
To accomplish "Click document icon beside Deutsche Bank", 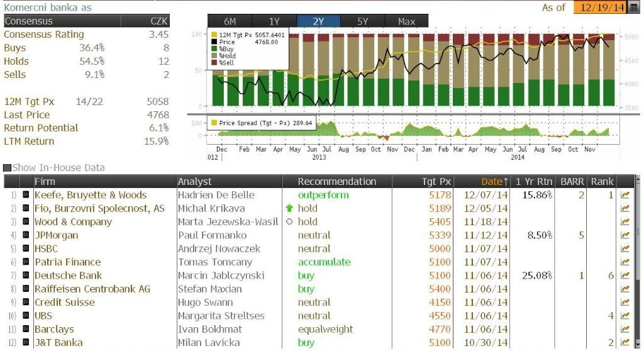I will coord(26,275).
